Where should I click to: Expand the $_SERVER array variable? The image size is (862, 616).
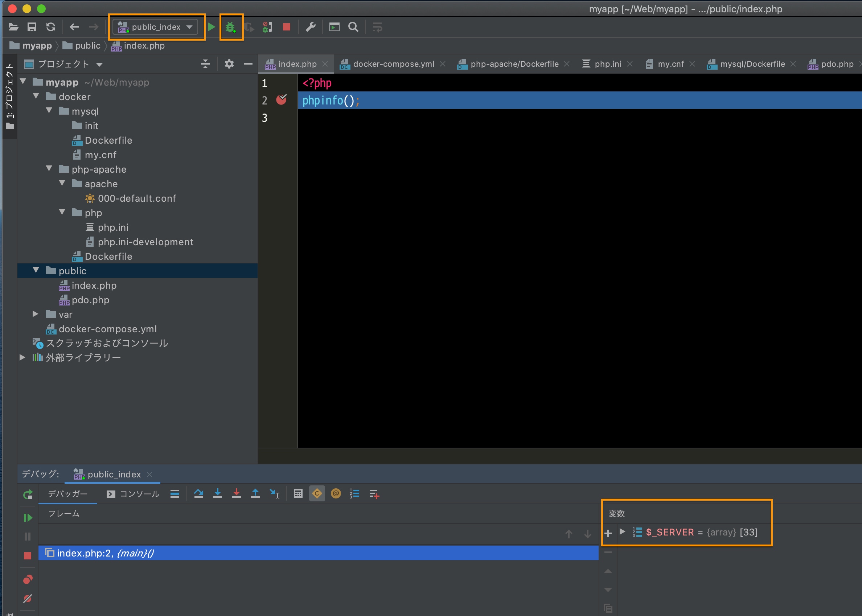coord(622,531)
